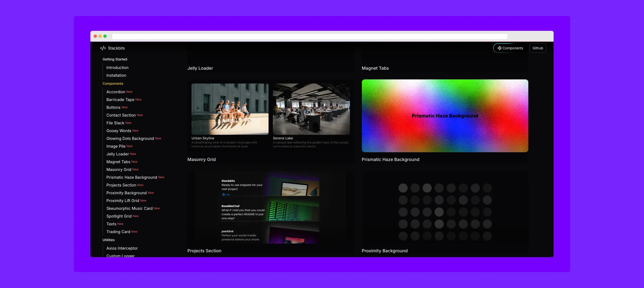
Task: Open Introduction in the sidebar
Action: 117,68
